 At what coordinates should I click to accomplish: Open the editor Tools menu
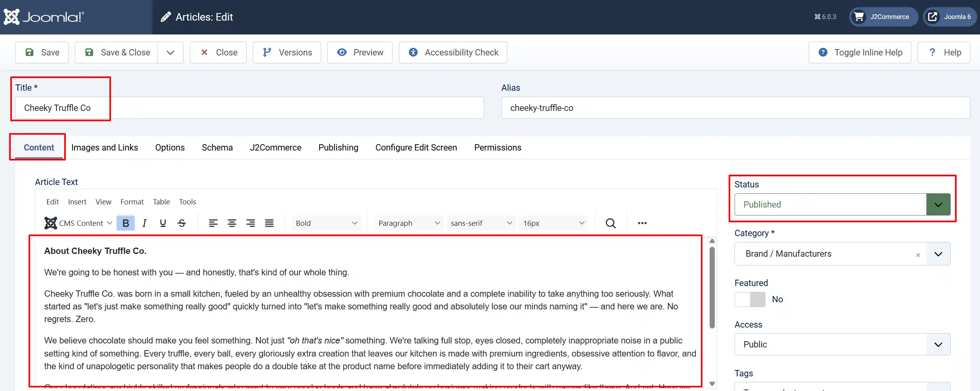coord(188,202)
